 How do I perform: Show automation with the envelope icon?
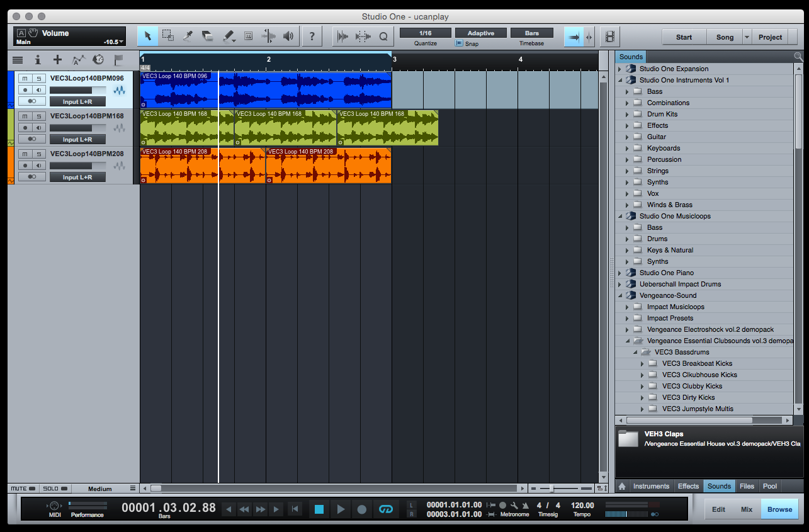coord(78,60)
